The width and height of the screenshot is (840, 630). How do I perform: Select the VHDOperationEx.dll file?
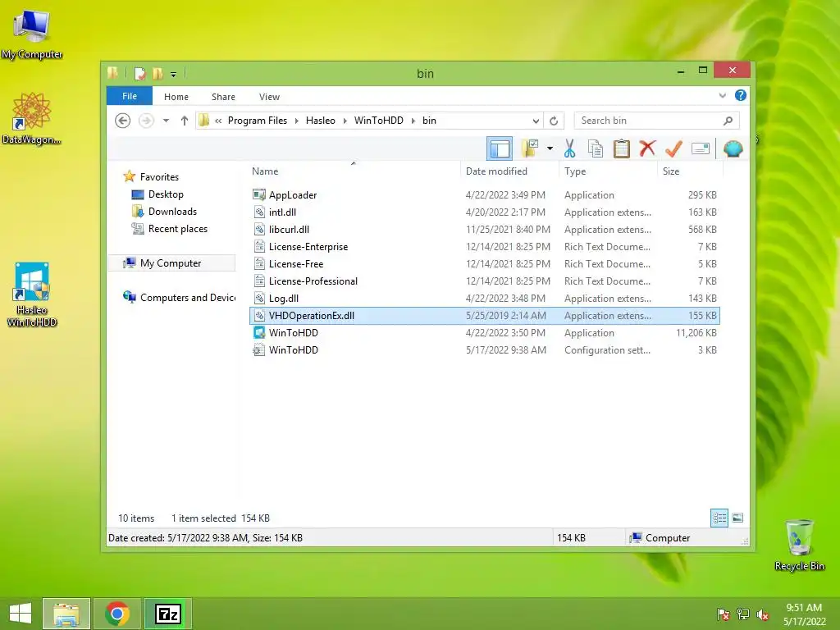coord(484,316)
